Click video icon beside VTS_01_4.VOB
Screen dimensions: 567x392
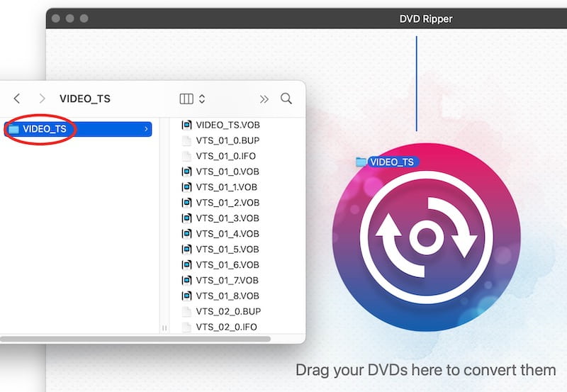(x=186, y=234)
